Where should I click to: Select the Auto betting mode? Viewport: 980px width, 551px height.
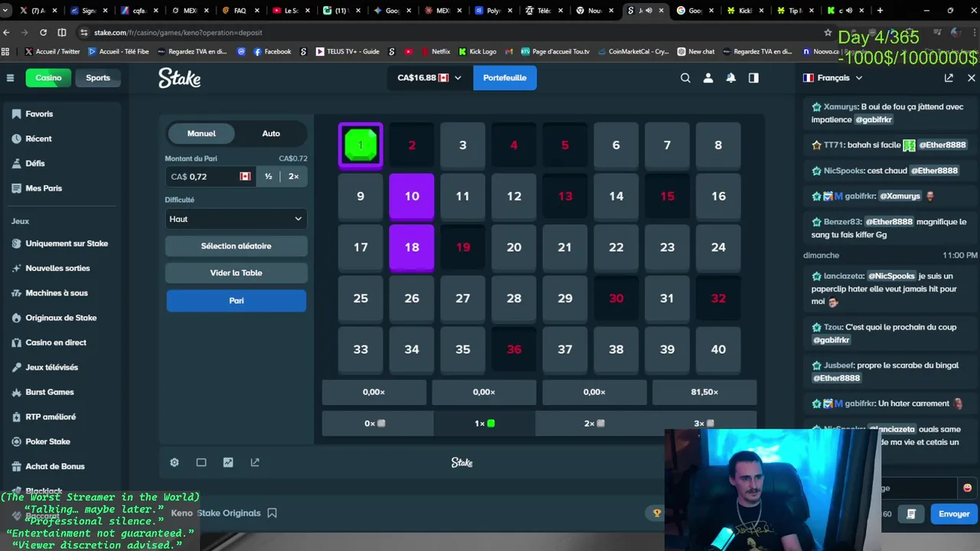point(271,133)
